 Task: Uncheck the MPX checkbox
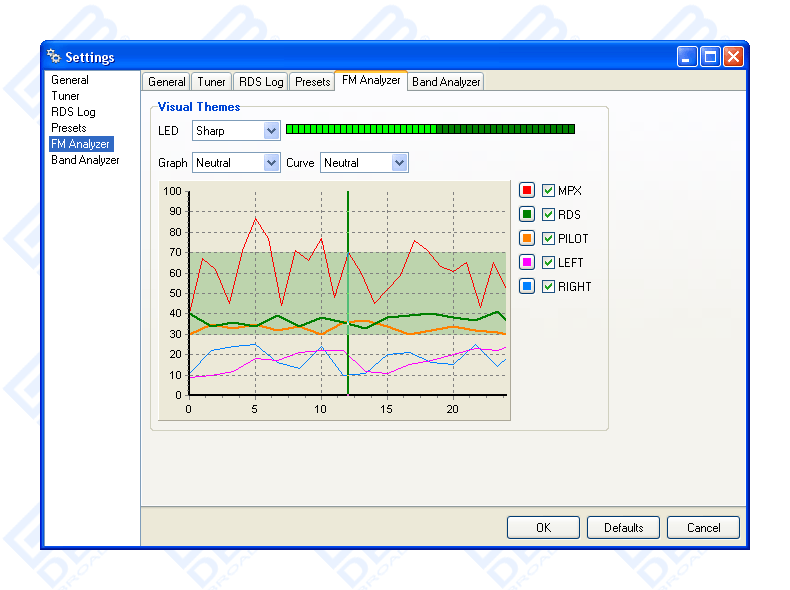pos(549,191)
